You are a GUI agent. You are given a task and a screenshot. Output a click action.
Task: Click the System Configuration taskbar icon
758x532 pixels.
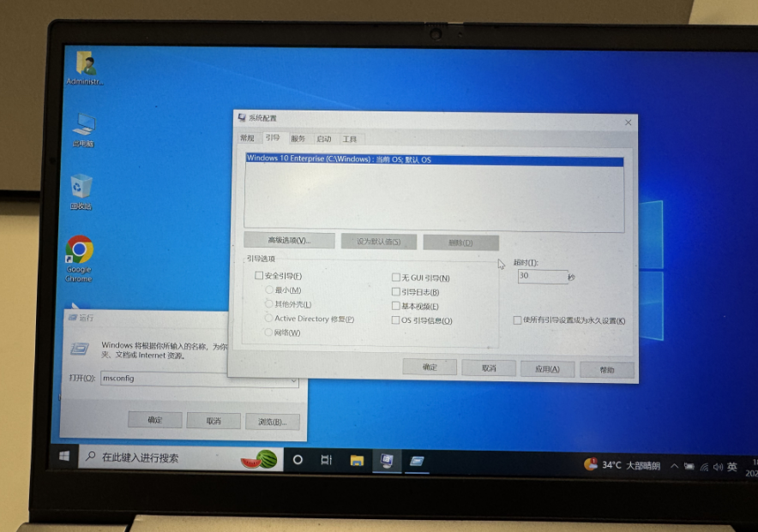[x=387, y=461]
